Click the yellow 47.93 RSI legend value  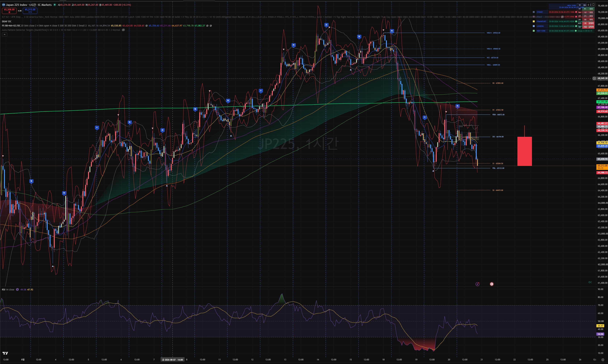(30, 289)
